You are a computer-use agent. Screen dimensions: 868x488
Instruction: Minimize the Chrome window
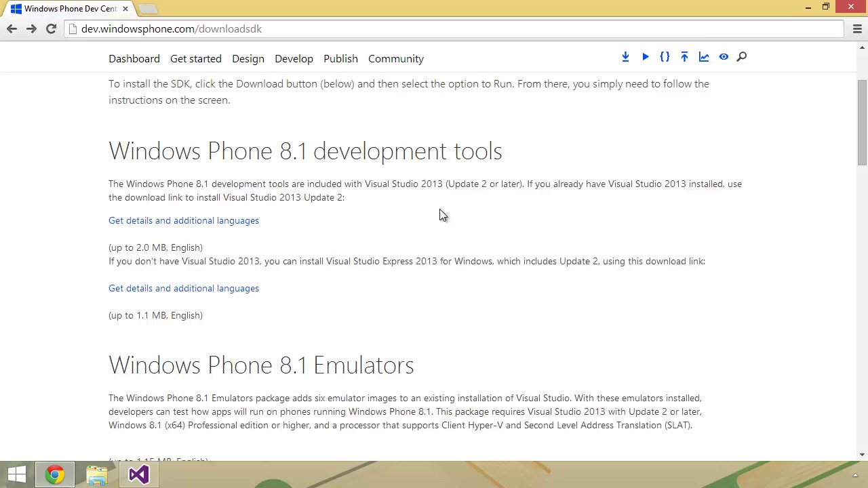(x=808, y=7)
